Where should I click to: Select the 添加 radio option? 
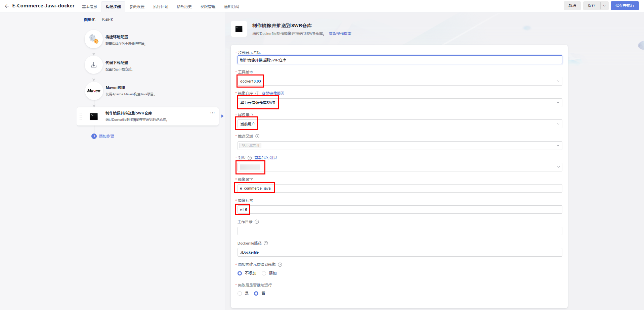tap(264, 273)
